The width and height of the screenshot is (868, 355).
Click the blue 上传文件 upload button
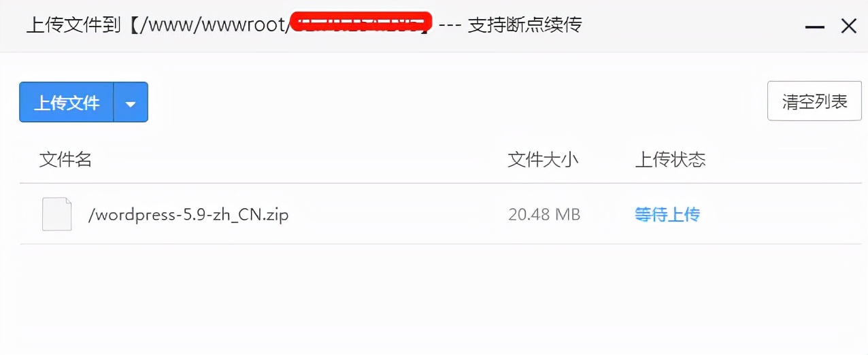(66, 103)
